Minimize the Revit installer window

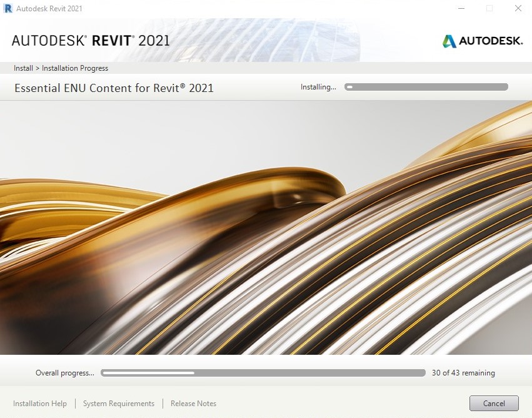click(x=461, y=8)
